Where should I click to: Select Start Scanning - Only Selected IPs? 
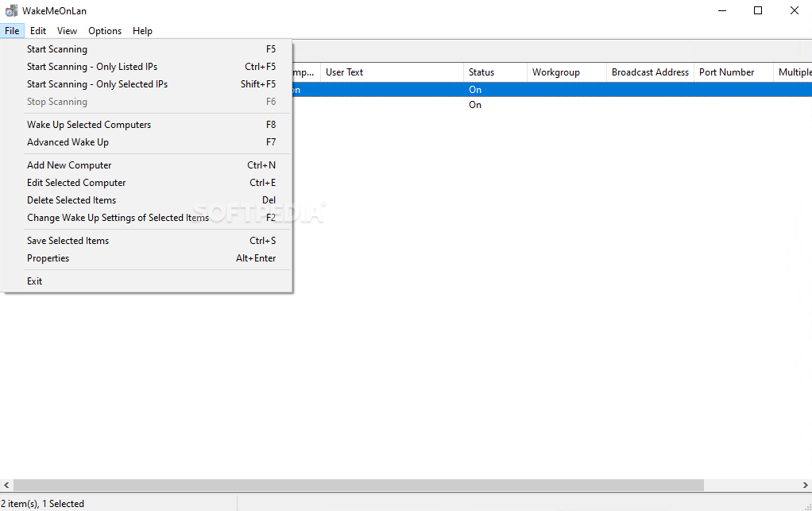tap(146, 84)
